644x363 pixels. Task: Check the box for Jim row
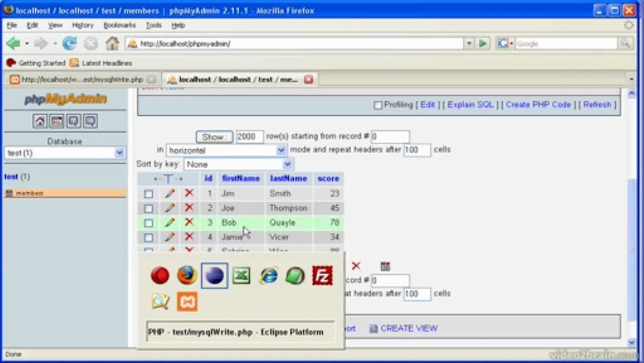tap(149, 194)
